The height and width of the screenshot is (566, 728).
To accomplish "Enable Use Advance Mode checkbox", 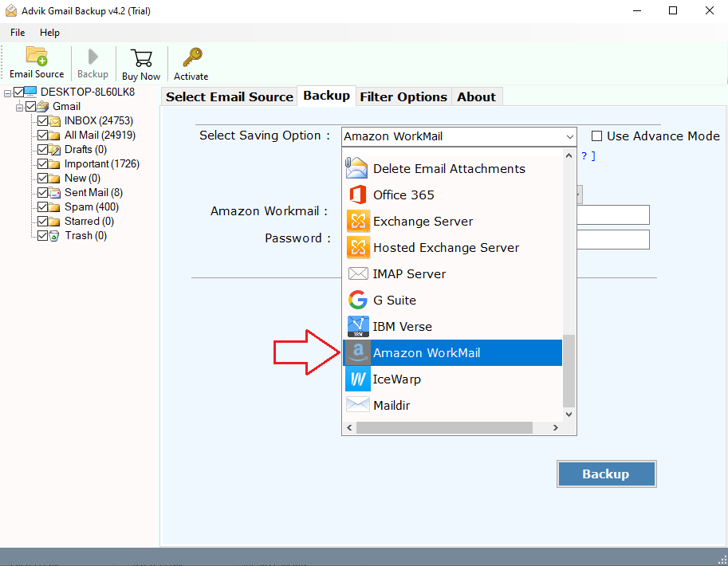I will [x=596, y=136].
